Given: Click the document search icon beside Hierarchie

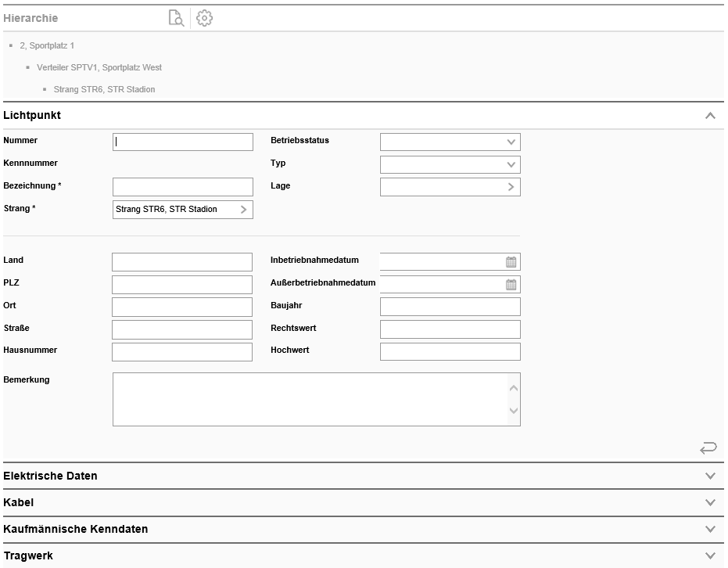Looking at the screenshot, I should click(176, 18).
